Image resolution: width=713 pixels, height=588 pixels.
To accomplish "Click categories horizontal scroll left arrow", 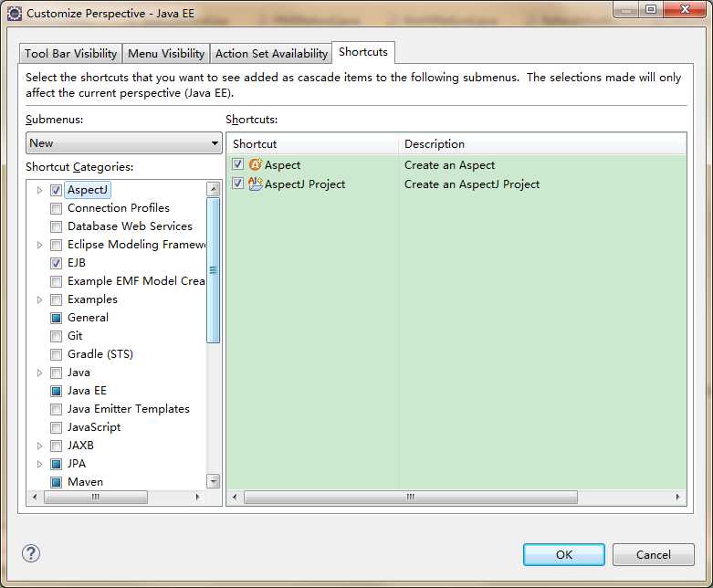I will point(35,497).
